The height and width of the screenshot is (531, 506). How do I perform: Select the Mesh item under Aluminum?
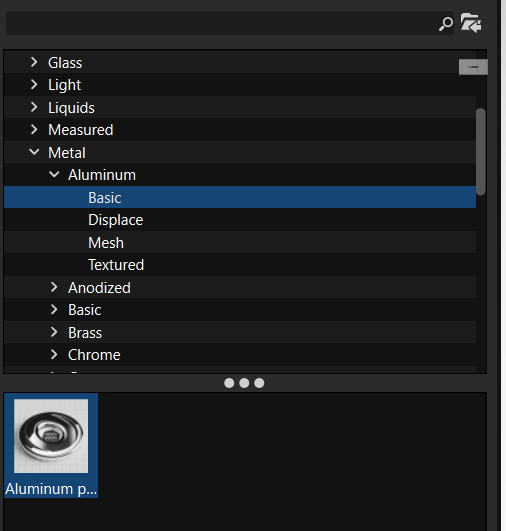106,242
